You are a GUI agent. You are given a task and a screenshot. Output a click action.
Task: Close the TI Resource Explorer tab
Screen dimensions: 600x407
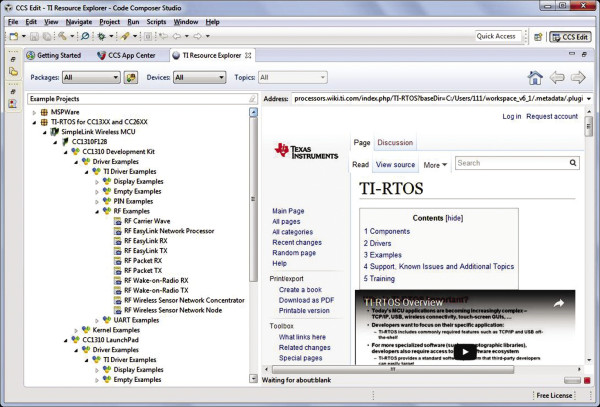click(x=248, y=55)
